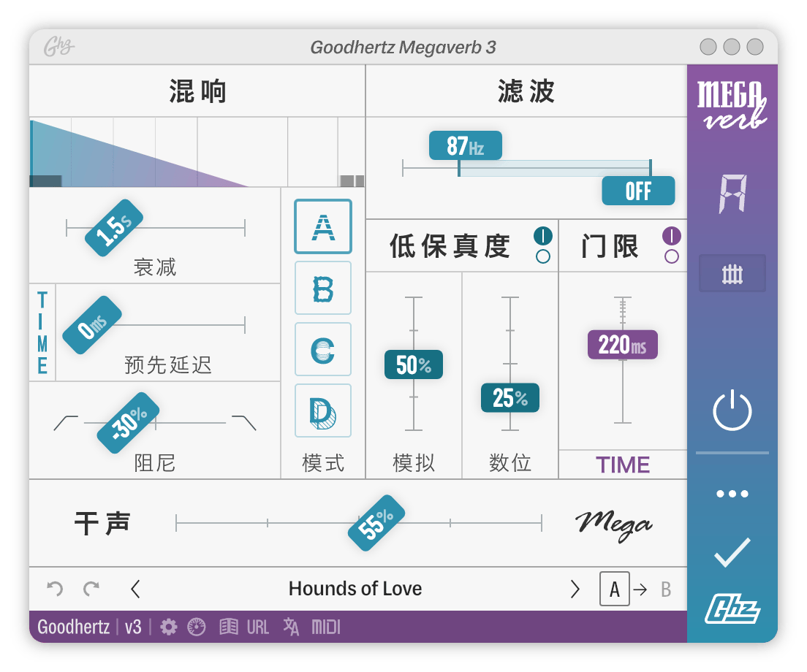Copy A settings to B with arrow
The image size is (807, 672).
(640, 589)
